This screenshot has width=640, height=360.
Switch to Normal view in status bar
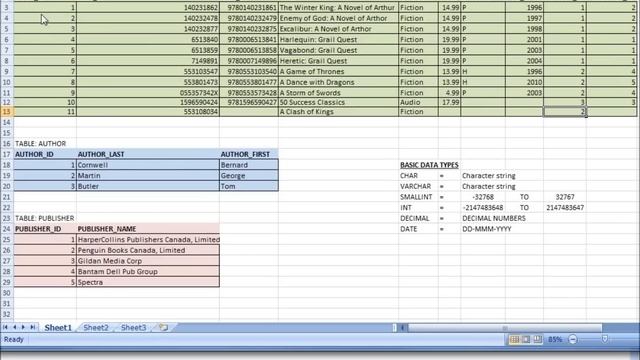(x=514, y=340)
